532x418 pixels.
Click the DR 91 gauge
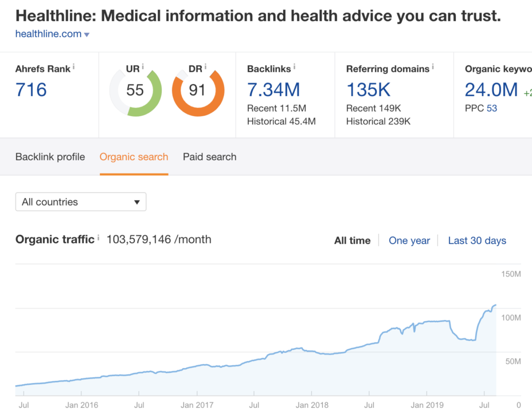[198, 90]
